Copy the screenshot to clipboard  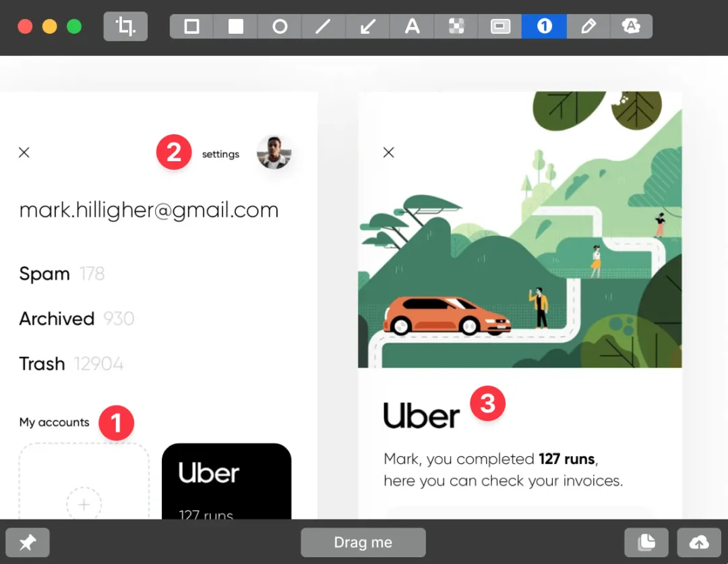(x=646, y=542)
